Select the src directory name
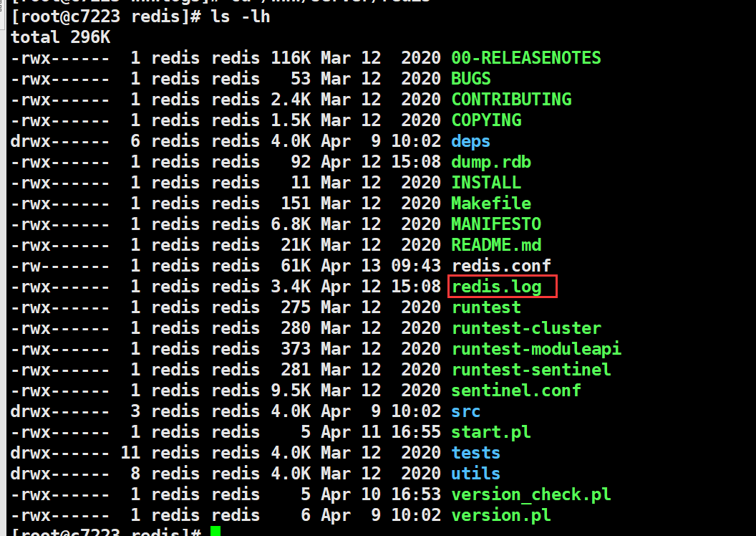The image size is (756, 536). coord(466,411)
